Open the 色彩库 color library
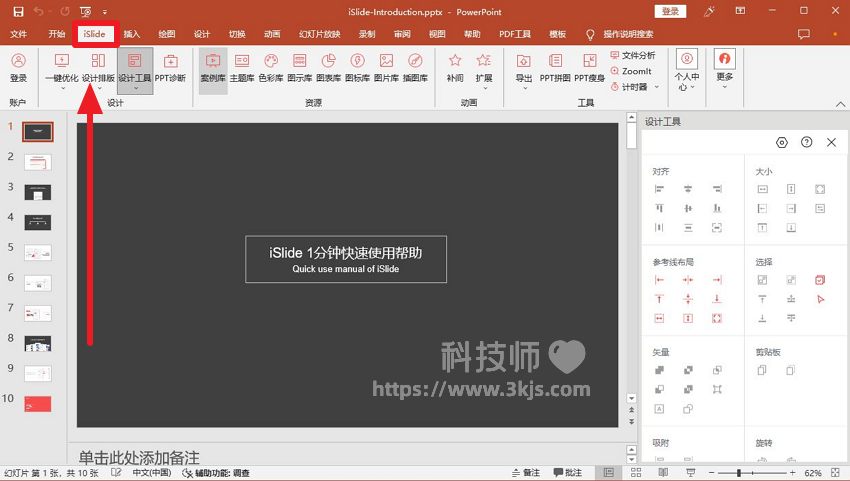This screenshot has height=481, width=850. coord(271,68)
